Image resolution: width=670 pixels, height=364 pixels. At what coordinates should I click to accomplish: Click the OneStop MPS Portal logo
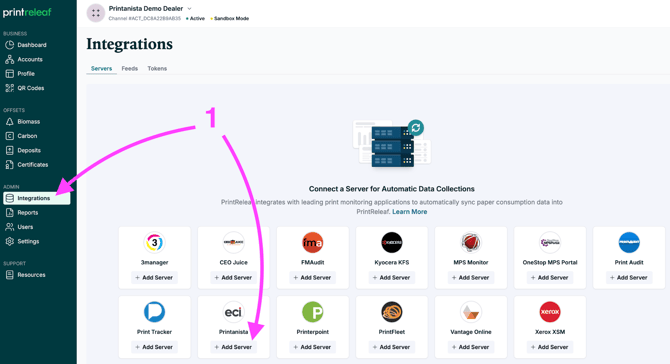tap(550, 243)
